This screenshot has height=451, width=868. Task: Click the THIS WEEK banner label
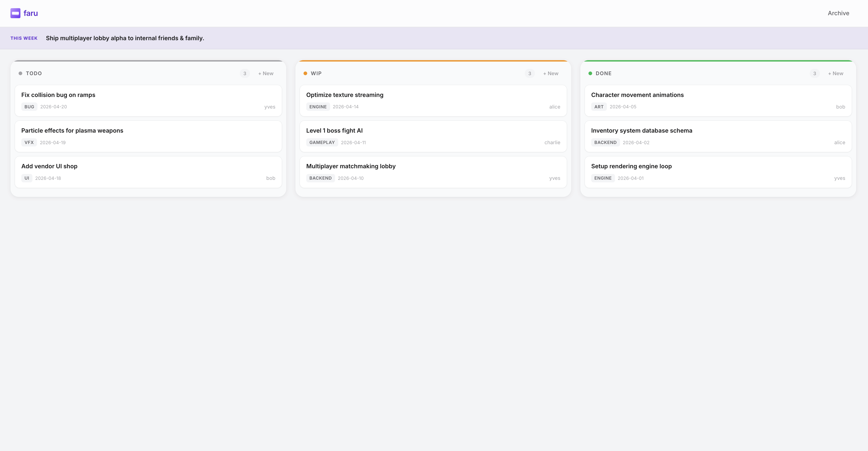pos(24,38)
